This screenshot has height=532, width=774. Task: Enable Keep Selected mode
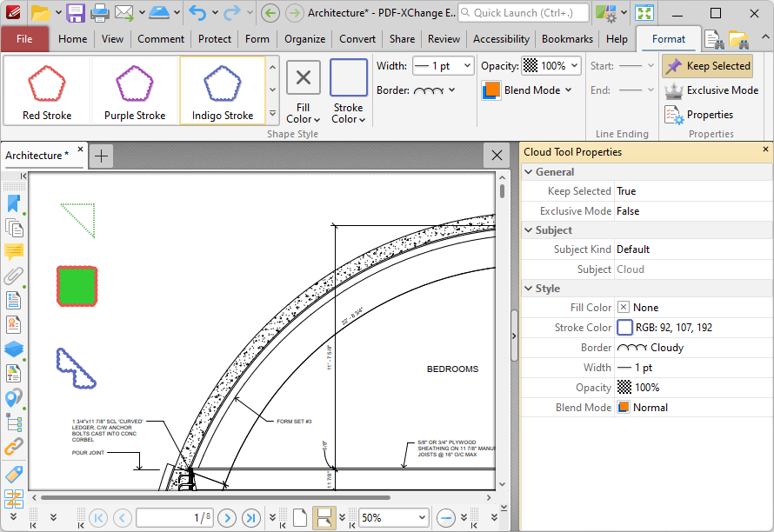(707, 65)
